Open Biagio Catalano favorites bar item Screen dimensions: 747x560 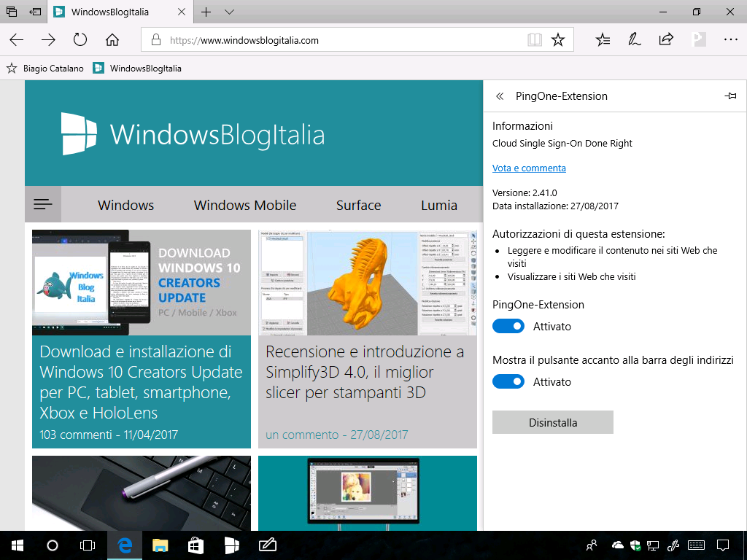[44, 69]
